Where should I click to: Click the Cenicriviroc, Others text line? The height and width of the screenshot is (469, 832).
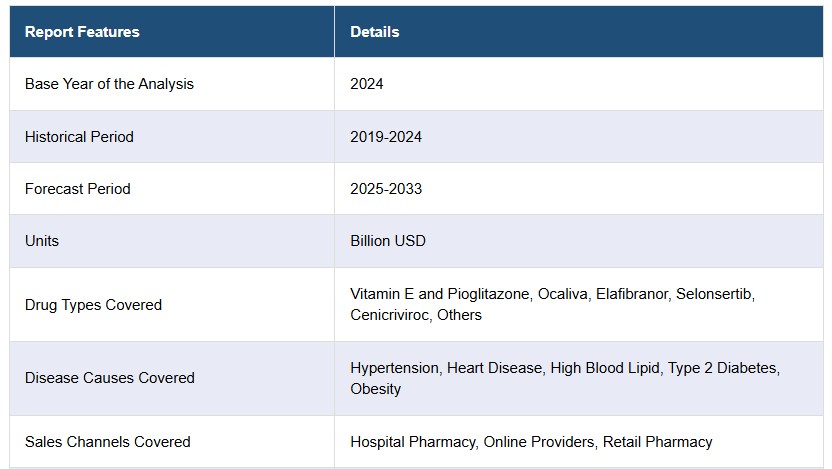(416, 315)
